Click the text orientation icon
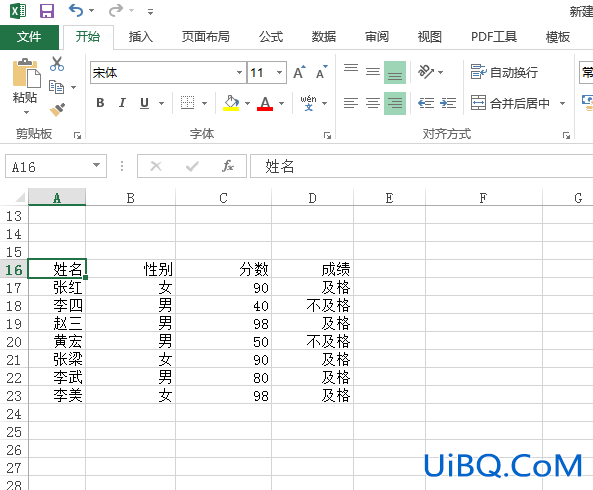 click(x=426, y=71)
